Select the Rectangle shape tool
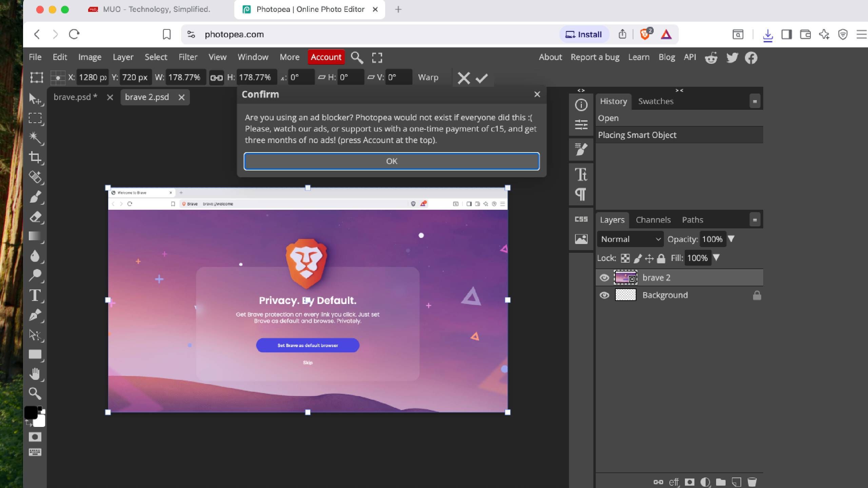 pos(35,354)
